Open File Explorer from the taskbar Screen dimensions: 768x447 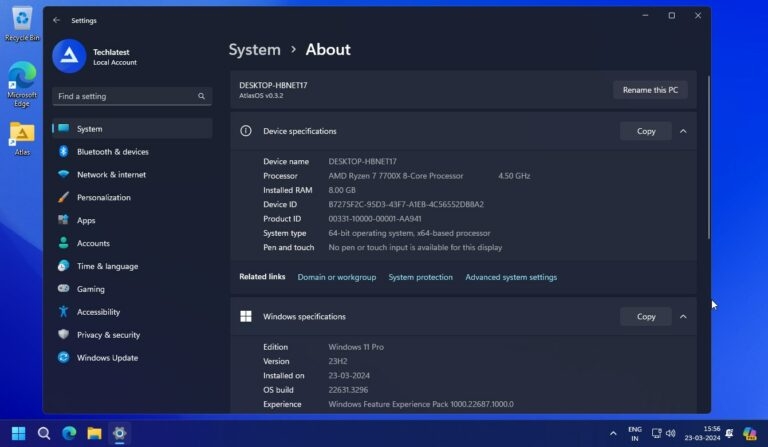tap(94, 433)
